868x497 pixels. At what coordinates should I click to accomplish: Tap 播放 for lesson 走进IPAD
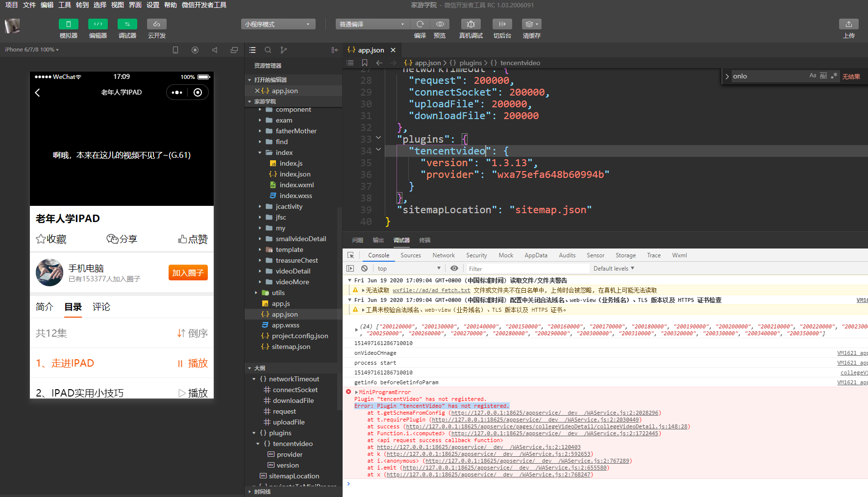193,363
